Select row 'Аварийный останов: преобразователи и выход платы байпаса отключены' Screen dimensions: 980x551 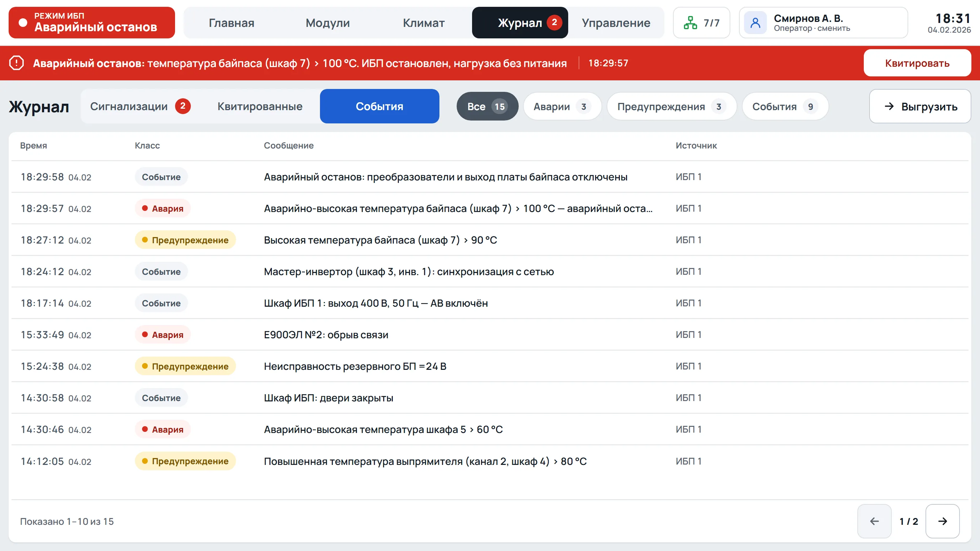pos(490,176)
